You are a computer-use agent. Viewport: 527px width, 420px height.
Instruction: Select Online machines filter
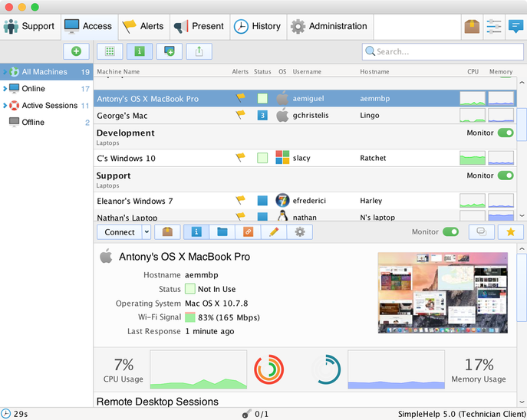(46, 89)
